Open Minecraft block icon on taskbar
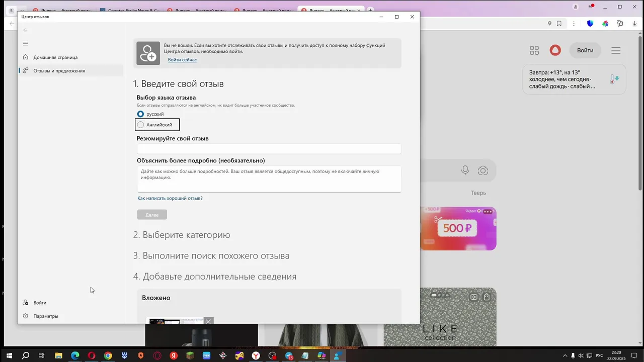Viewport: 644px width, 362px height. point(190,355)
